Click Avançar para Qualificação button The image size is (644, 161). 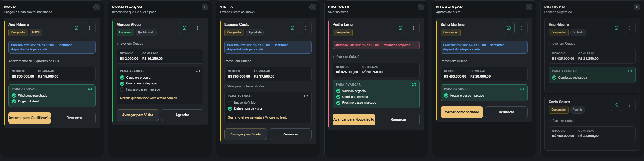point(29,118)
